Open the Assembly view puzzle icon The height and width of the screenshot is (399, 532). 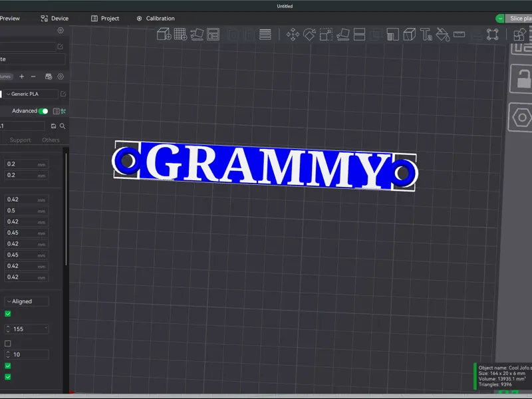(519, 35)
